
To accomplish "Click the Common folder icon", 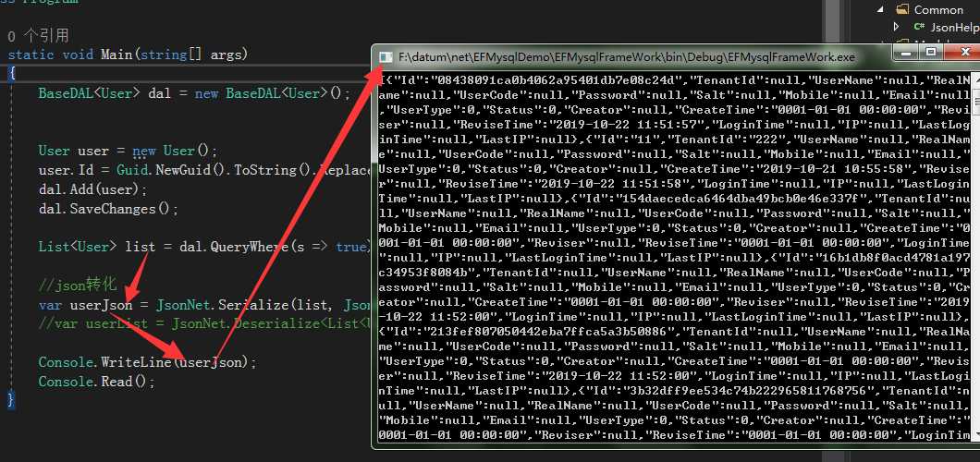I will (x=901, y=9).
